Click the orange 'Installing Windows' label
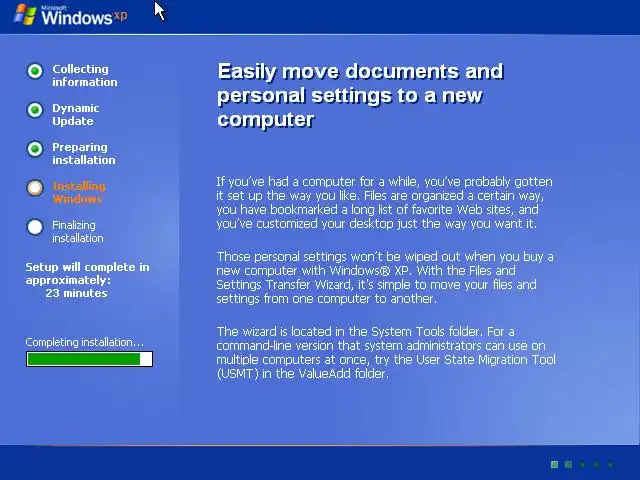 [79, 193]
